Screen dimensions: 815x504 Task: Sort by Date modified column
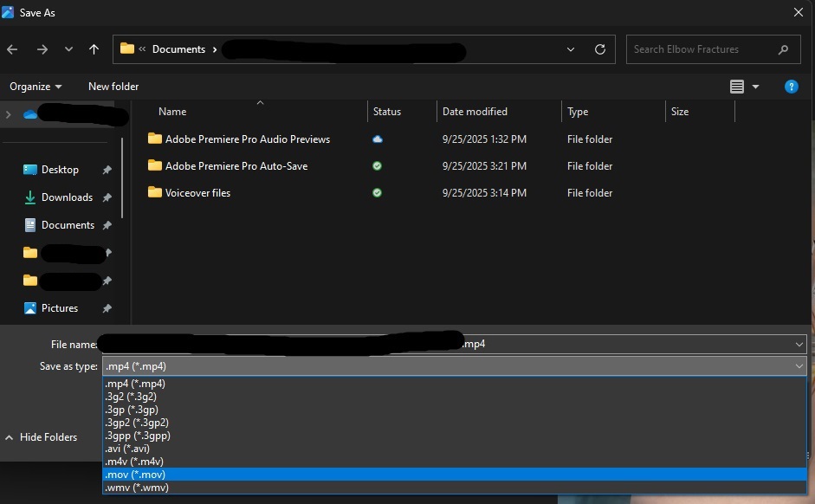[x=475, y=112]
